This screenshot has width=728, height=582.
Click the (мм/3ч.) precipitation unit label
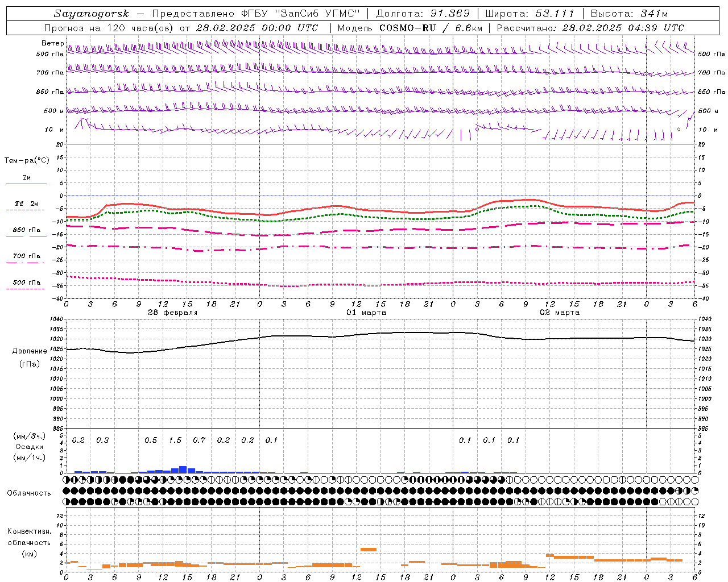[x=30, y=436]
